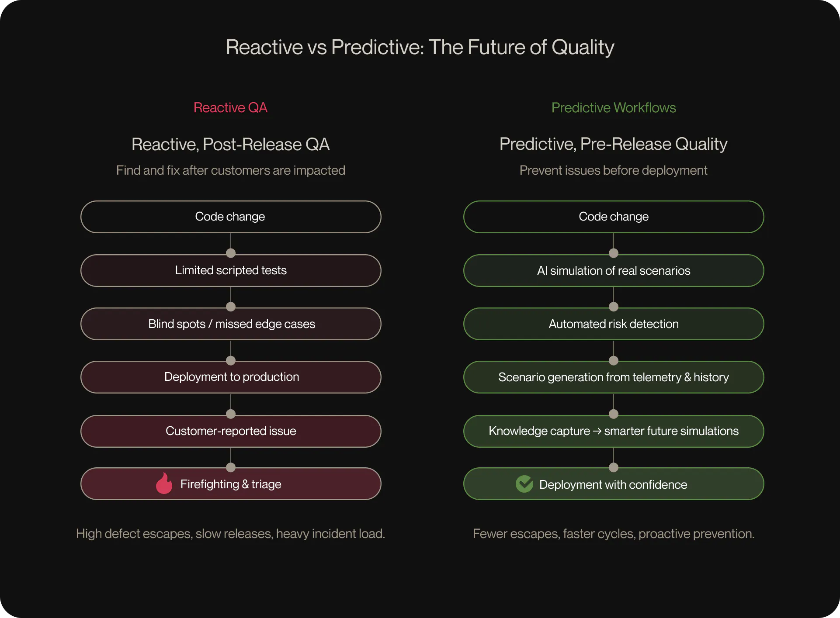
Task: Click the Customer-reported issue box
Action: pos(231,431)
